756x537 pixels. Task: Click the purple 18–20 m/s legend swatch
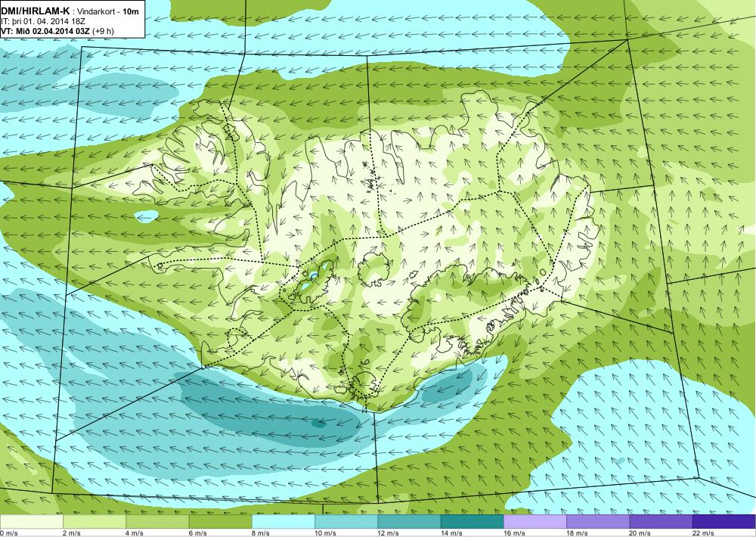(598, 522)
